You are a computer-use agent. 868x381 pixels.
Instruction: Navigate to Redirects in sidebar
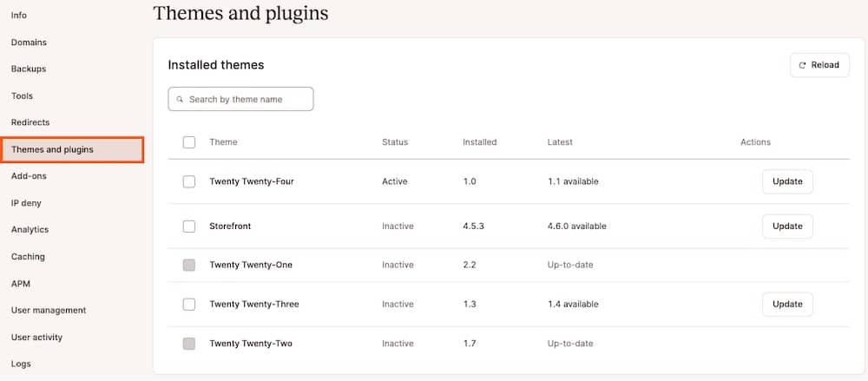pyautogui.click(x=30, y=123)
